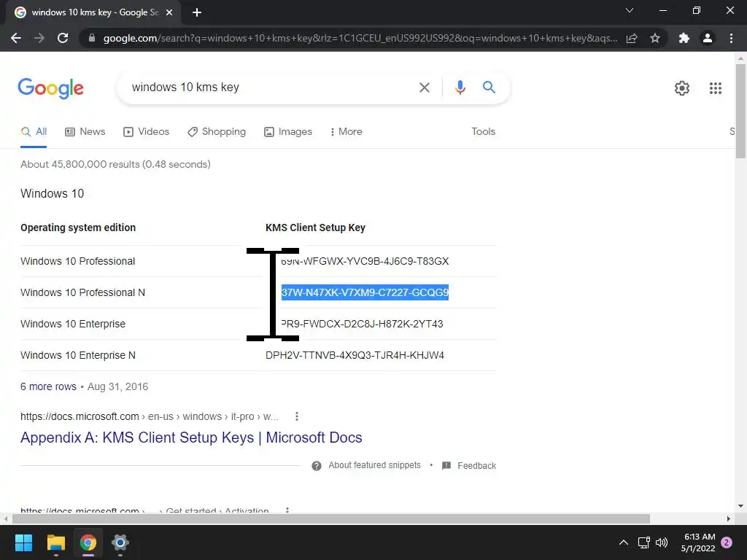747x560 pixels.
Task: Click the scroll down arrow
Action: coord(740,506)
